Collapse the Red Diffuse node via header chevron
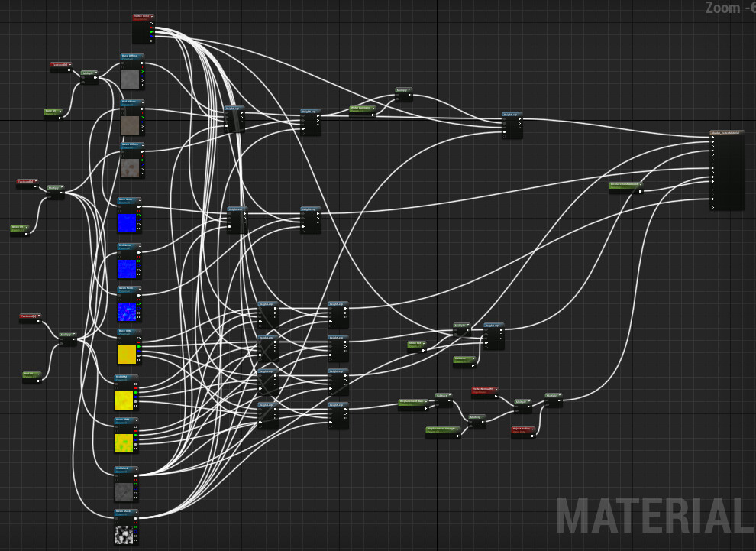This screenshot has height=551, width=756. [x=143, y=102]
